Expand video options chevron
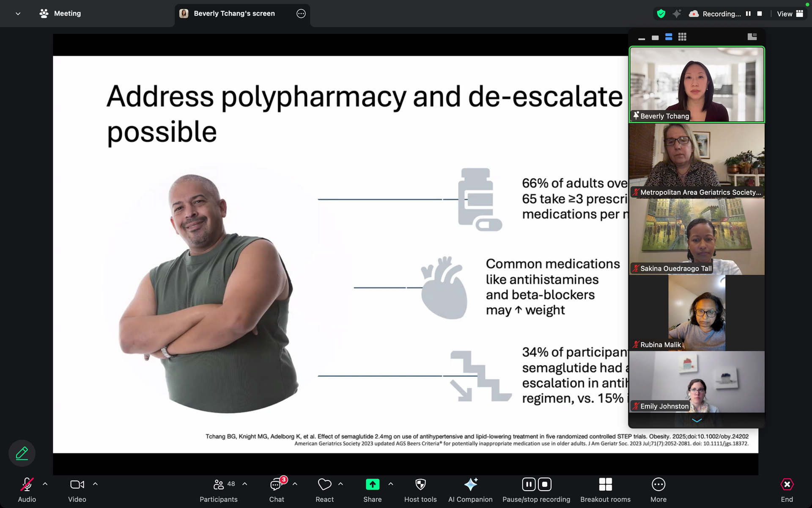 pos(95,484)
